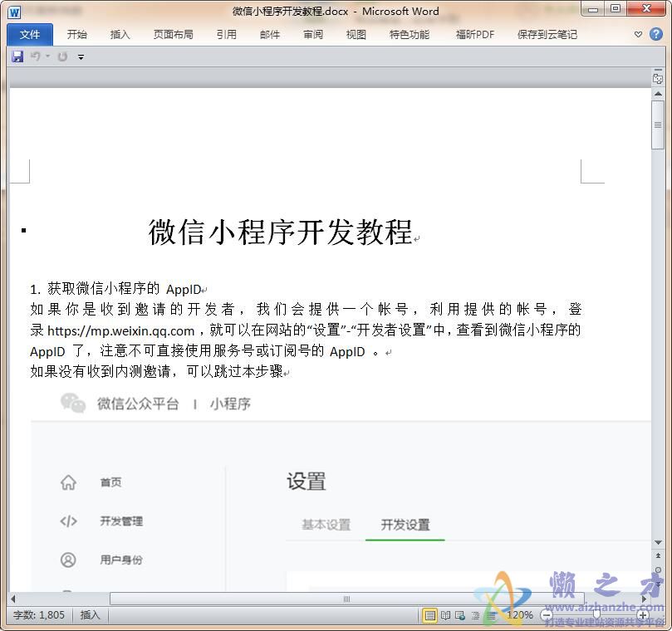Click the 设置 heading in embedded image
This screenshot has width=672, height=631.
point(306,481)
